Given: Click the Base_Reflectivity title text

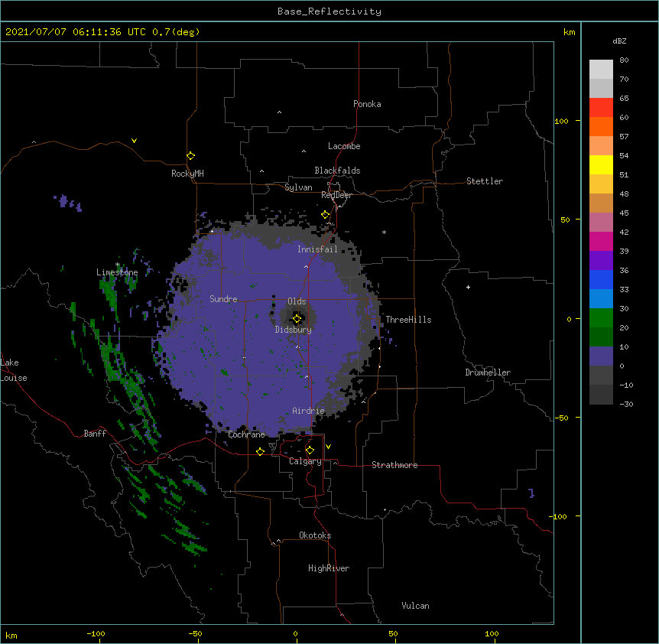Looking at the screenshot, I should click(329, 11).
